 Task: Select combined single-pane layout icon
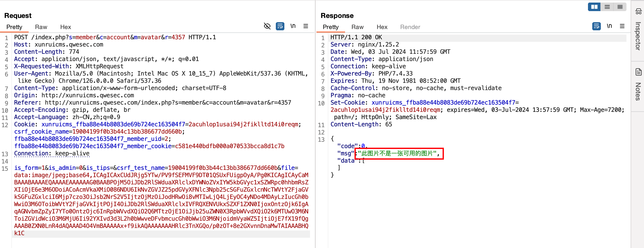point(620,7)
